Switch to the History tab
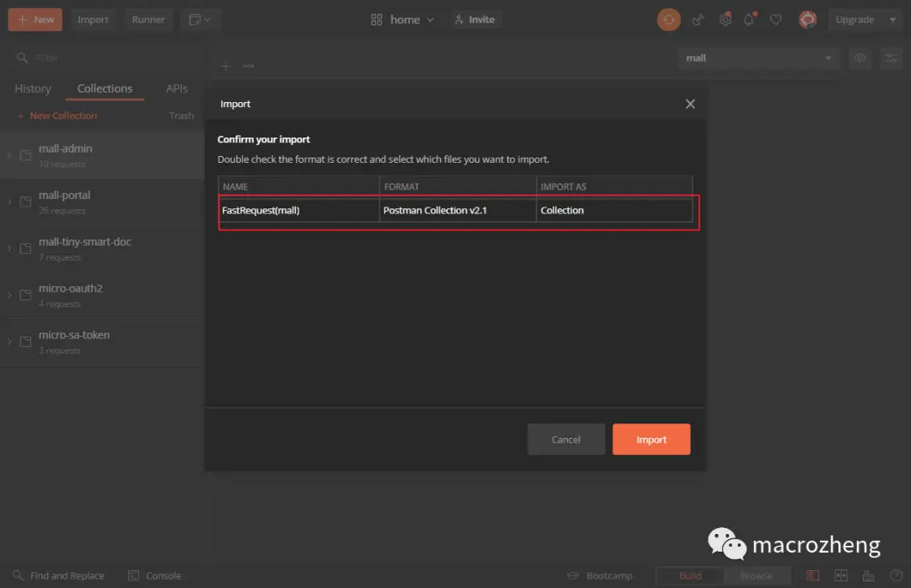Image resolution: width=911 pixels, height=588 pixels. click(x=32, y=88)
